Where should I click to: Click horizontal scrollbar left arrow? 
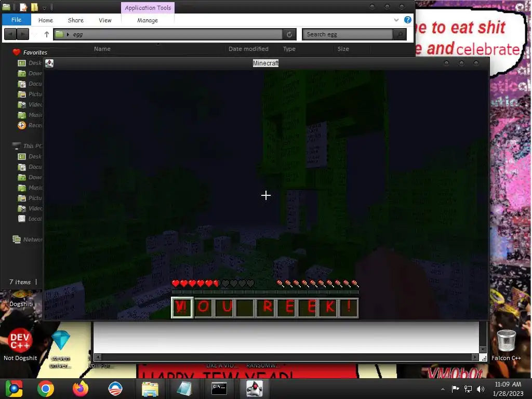coord(98,357)
